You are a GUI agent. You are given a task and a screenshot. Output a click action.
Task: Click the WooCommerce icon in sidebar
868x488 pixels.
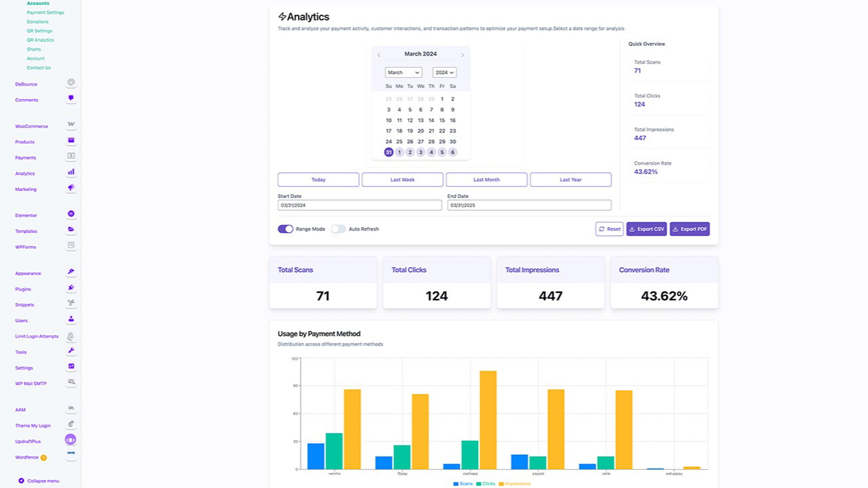[x=71, y=125]
